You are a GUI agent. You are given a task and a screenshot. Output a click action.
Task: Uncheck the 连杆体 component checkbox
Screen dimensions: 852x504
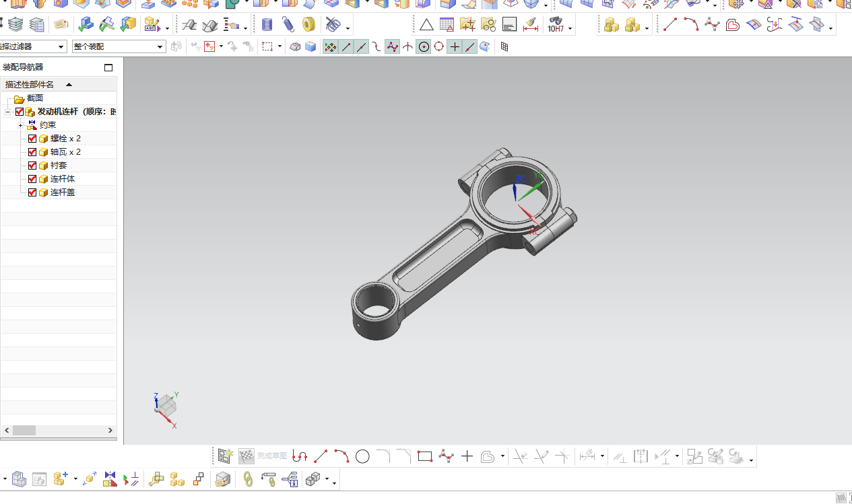coord(32,179)
